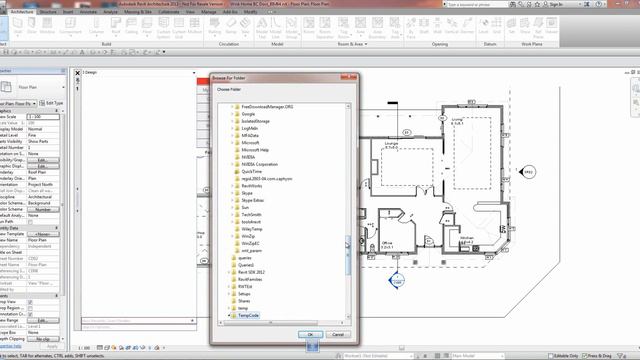
Task: Switch to the Manage ribbon tab
Action: [209, 12]
